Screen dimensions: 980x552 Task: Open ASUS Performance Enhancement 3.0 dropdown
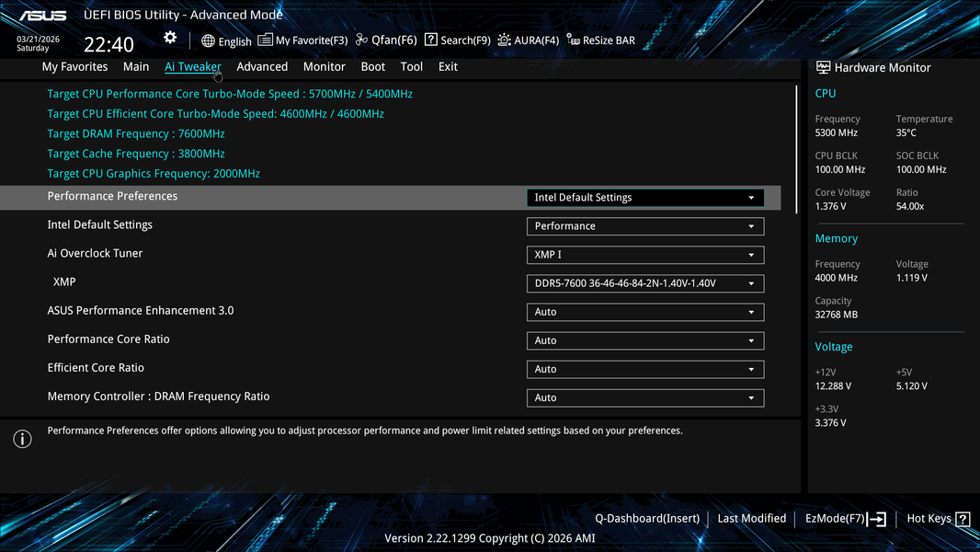coord(645,312)
